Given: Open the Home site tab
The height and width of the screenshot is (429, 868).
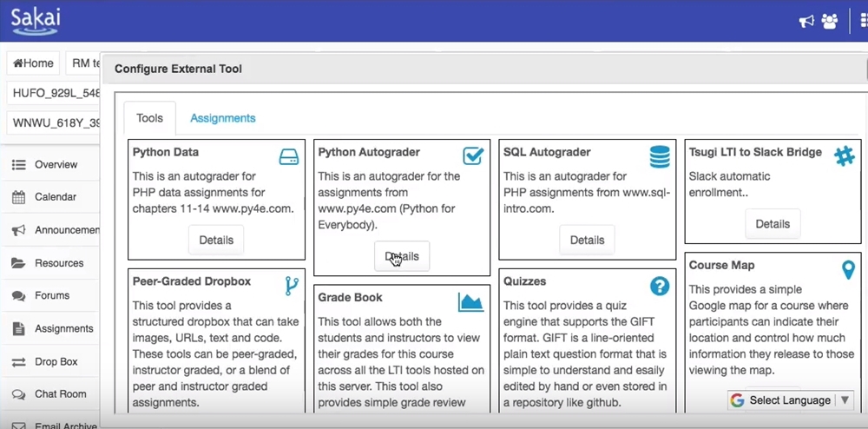Looking at the screenshot, I should (33, 63).
